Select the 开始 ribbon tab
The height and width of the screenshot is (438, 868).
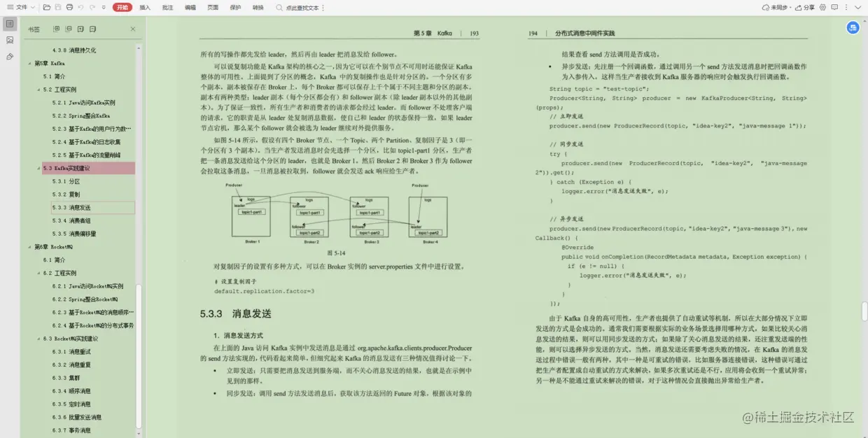pyautogui.click(x=122, y=7)
